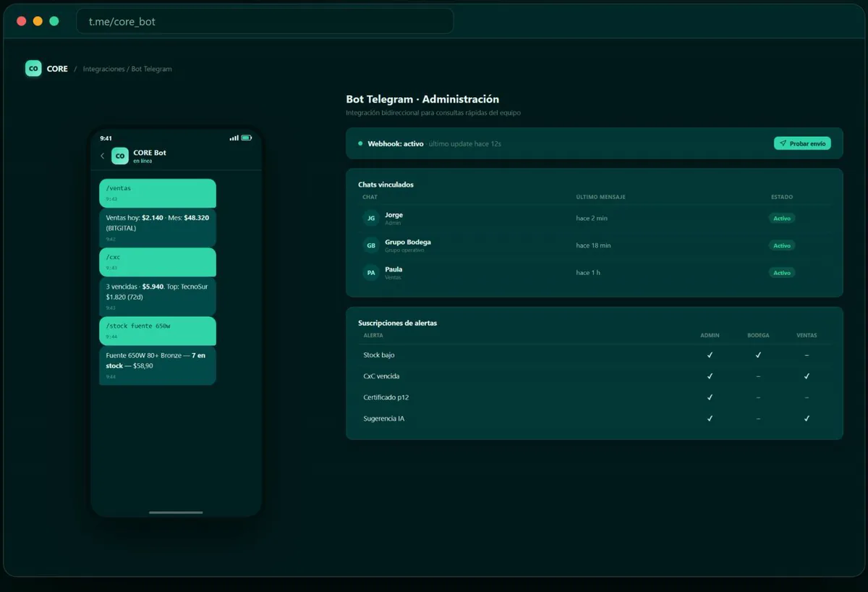Tap the phone home indicator bar

176,512
